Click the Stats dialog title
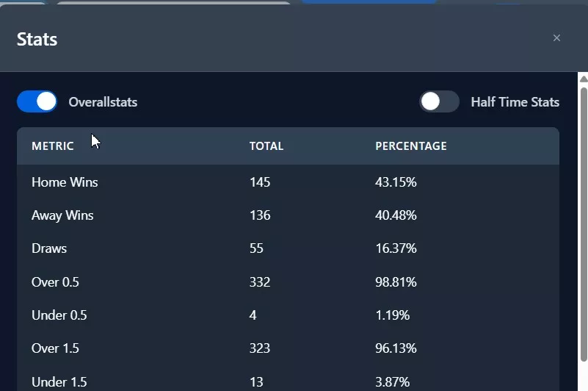The image size is (588, 391). click(37, 40)
